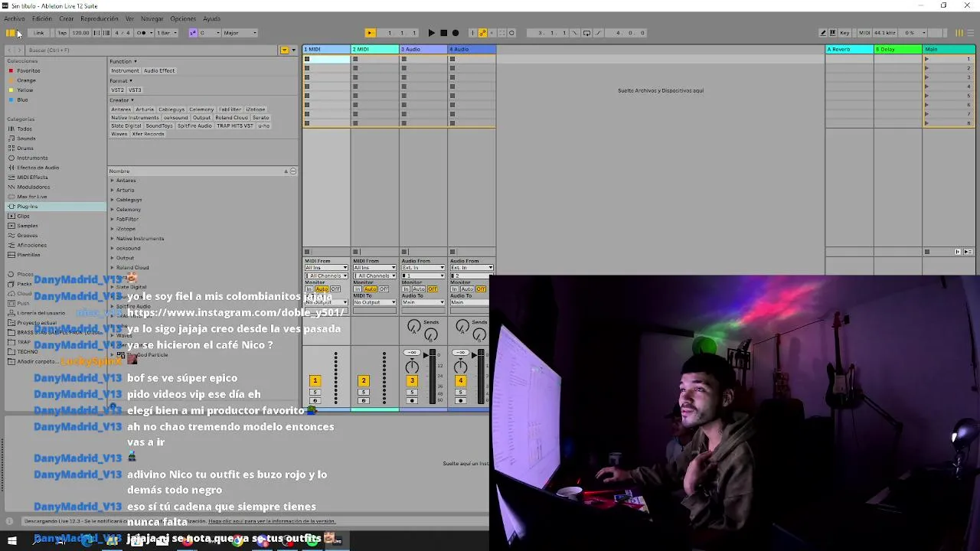Launch scene 1 in Main track
This screenshot has width=980, height=551.
(x=926, y=59)
